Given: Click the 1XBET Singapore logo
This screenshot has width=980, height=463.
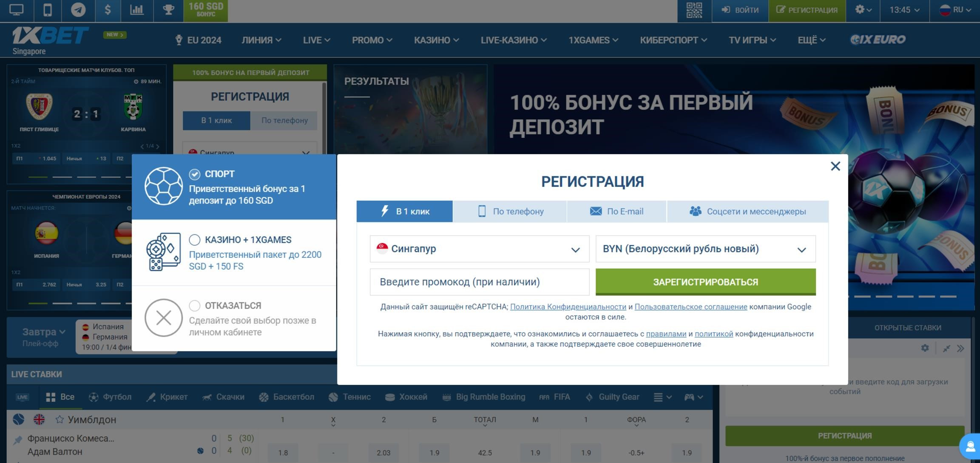Looking at the screenshot, I should pos(50,40).
